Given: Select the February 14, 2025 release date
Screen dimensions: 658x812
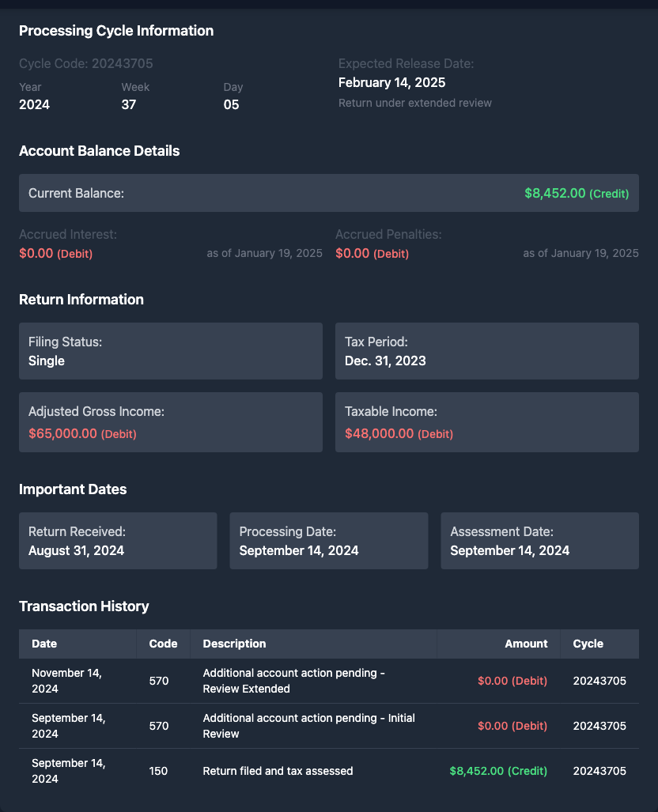Looking at the screenshot, I should click(391, 82).
